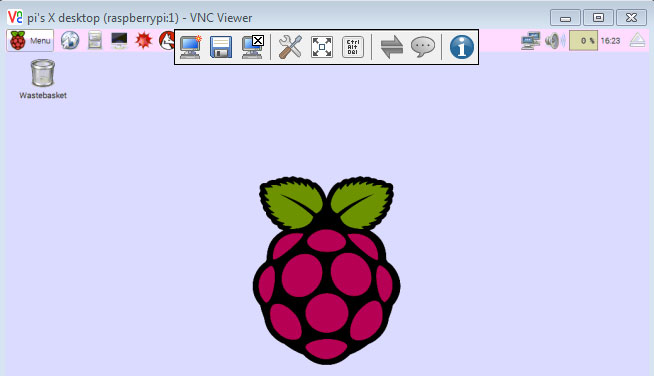The width and height of the screenshot is (654, 376).
Task: Open connection information blue i icon
Action: point(462,47)
